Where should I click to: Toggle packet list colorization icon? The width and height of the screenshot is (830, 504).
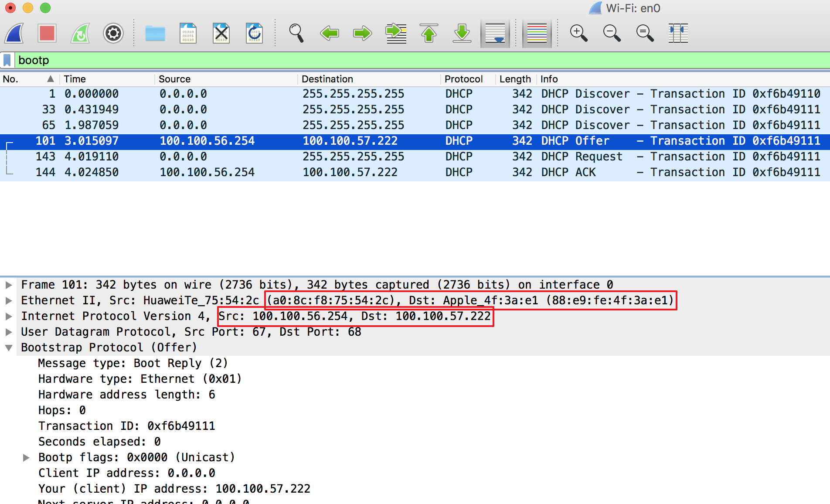pos(537,33)
